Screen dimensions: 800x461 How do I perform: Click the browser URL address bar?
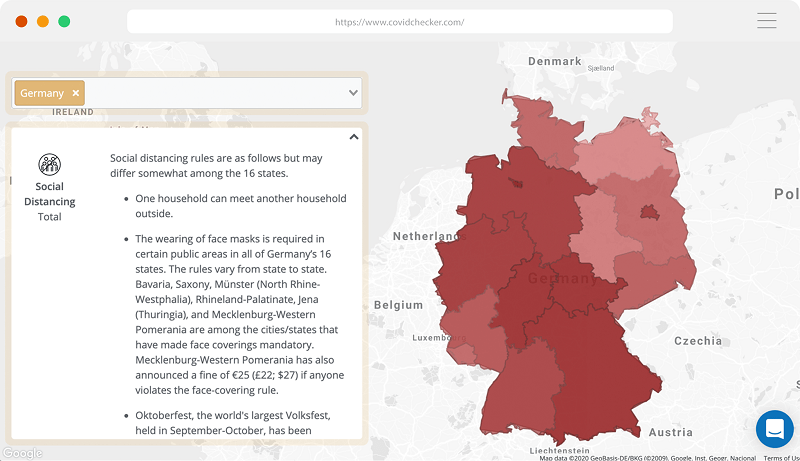(399, 21)
